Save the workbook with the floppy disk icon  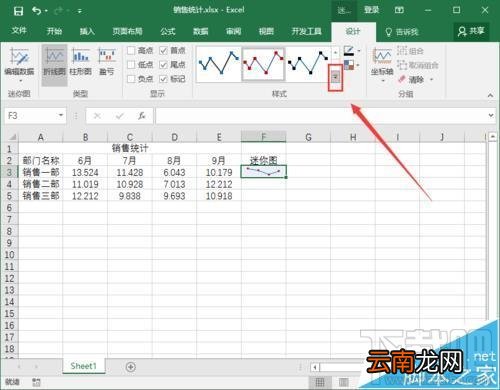[18, 11]
